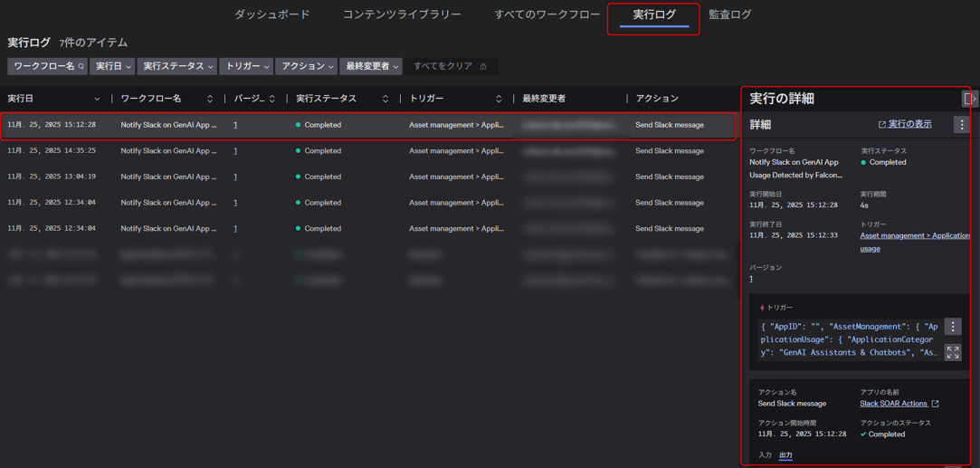This screenshot has height=468, width=980.
Task: Open the three-dot menu beside 実行の表示
Action: pos(961,125)
